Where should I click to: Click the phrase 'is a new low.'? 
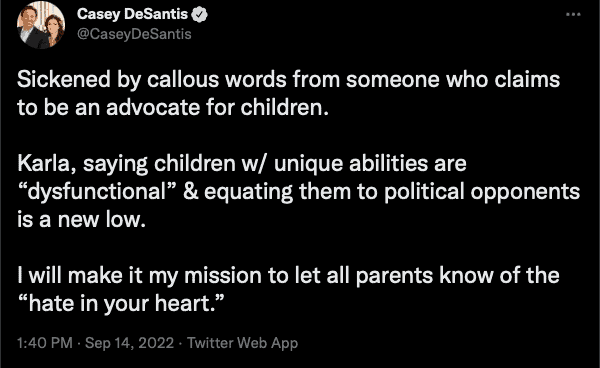pyautogui.click(x=82, y=220)
